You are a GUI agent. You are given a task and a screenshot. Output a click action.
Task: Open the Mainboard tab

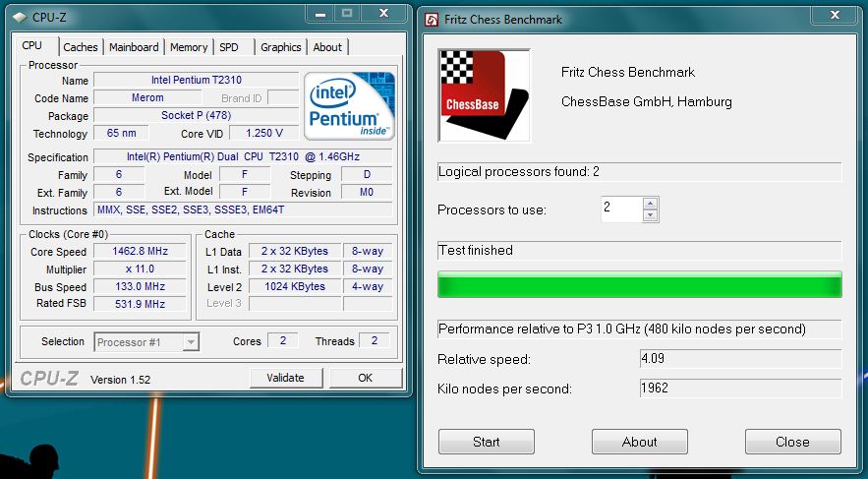click(x=134, y=47)
